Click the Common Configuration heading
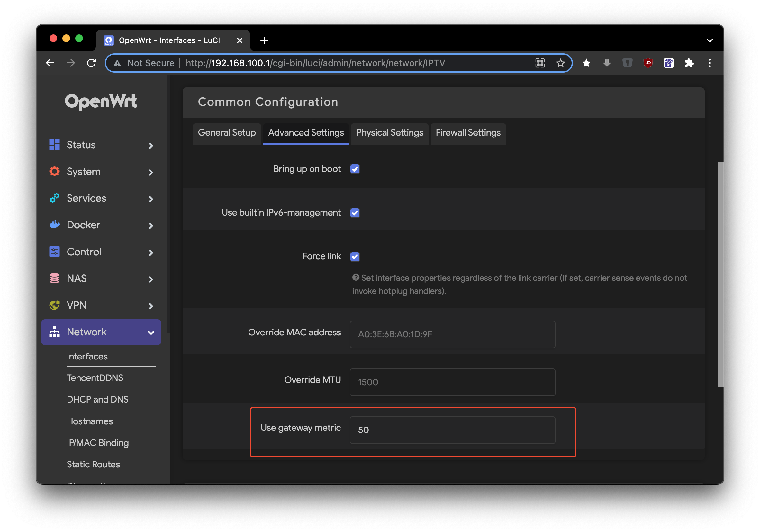Image resolution: width=760 pixels, height=532 pixels. [x=268, y=102]
